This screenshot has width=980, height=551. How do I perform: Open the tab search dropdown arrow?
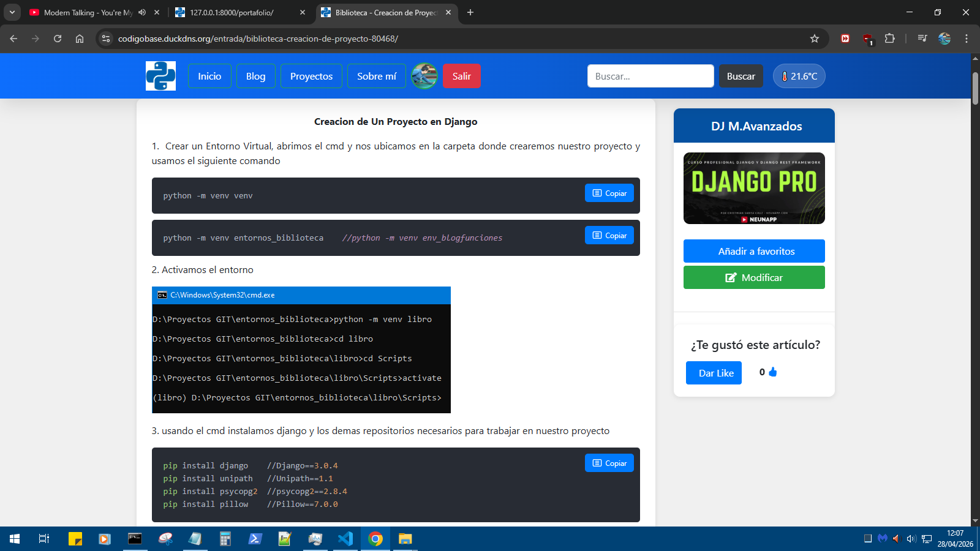pyautogui.click(x=12, y=12)
